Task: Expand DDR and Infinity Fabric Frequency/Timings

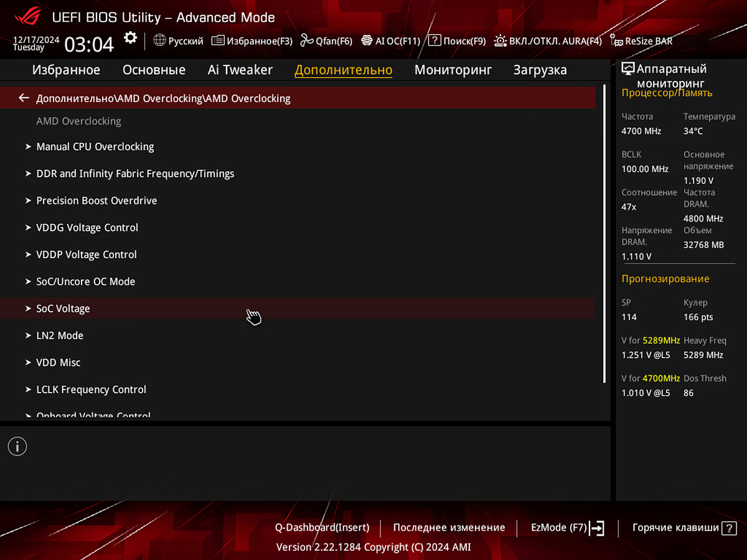Action: (x=298, y=174)
